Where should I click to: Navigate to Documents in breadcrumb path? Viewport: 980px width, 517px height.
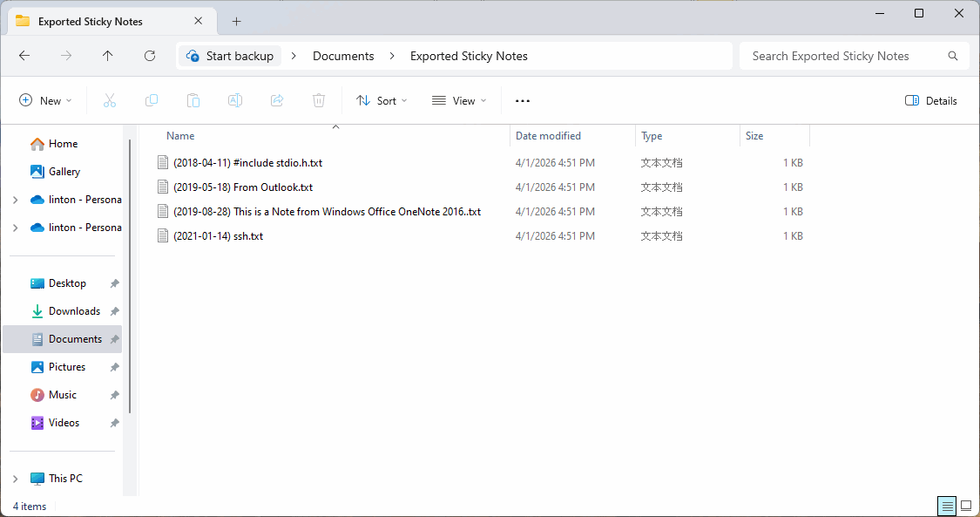tap(343, 56)
